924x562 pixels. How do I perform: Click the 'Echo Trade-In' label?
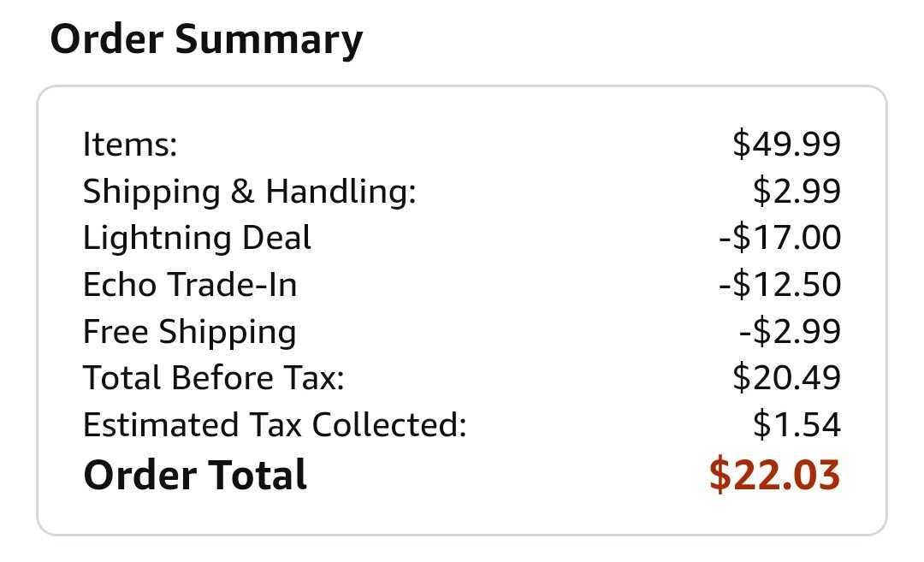pos(190,284)
